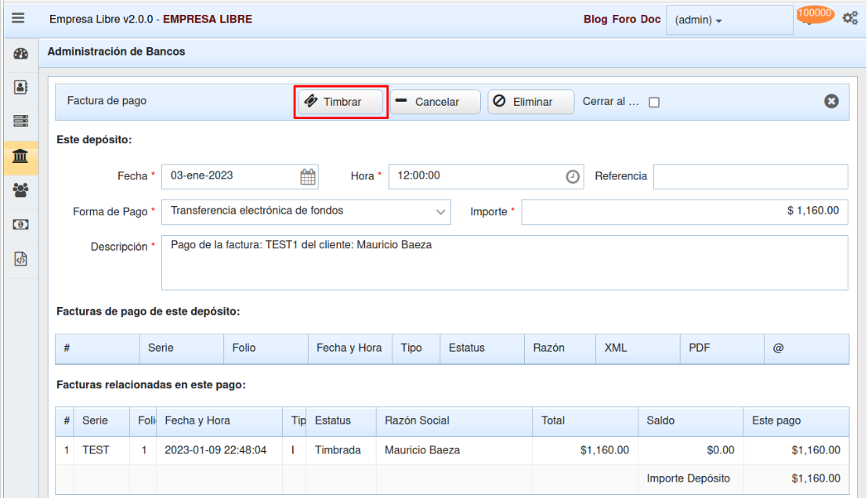Select the bank building icon in the sidebar
Viewport: 868px width, 498px height.
tap(21, 156)
